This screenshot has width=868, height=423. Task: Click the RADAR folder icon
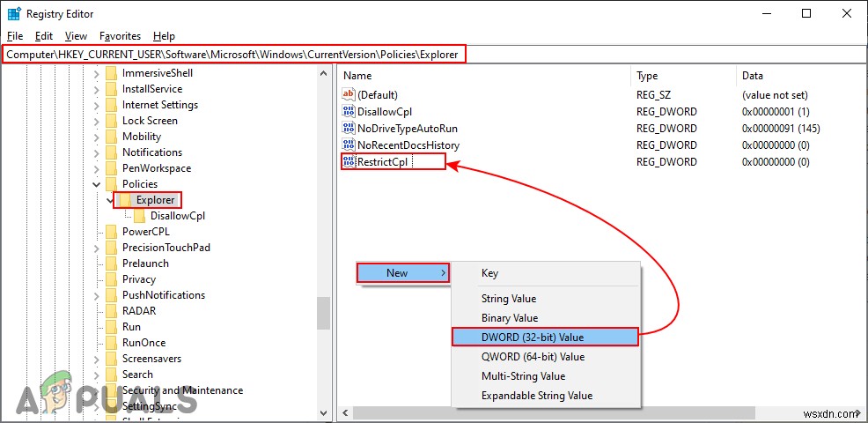(x=111, y=310)
